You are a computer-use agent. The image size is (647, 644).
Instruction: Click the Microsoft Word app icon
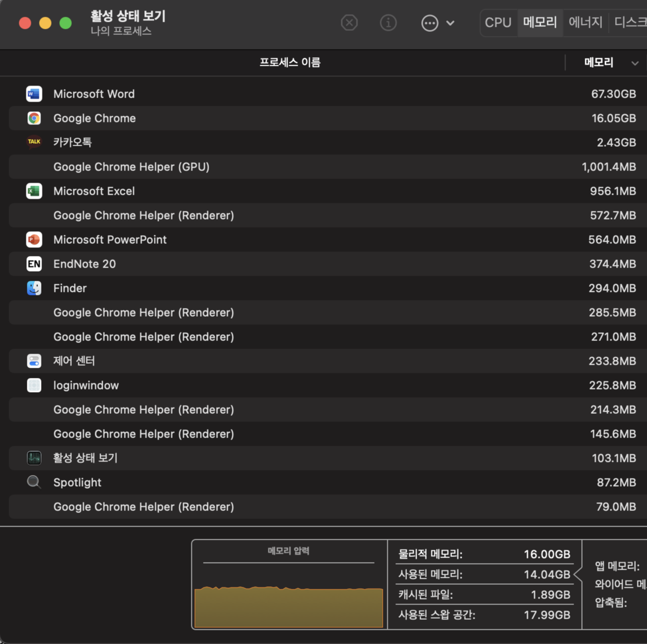[x=34, y=94]
